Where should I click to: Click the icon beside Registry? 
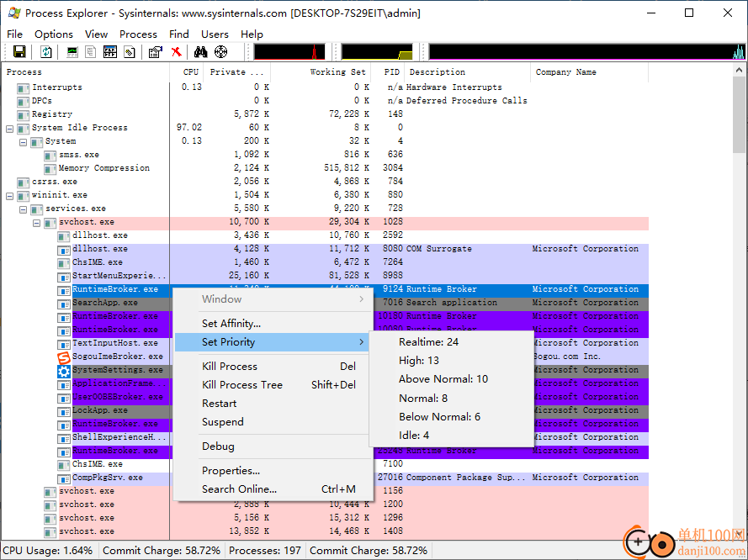click(x=23, y=114)
